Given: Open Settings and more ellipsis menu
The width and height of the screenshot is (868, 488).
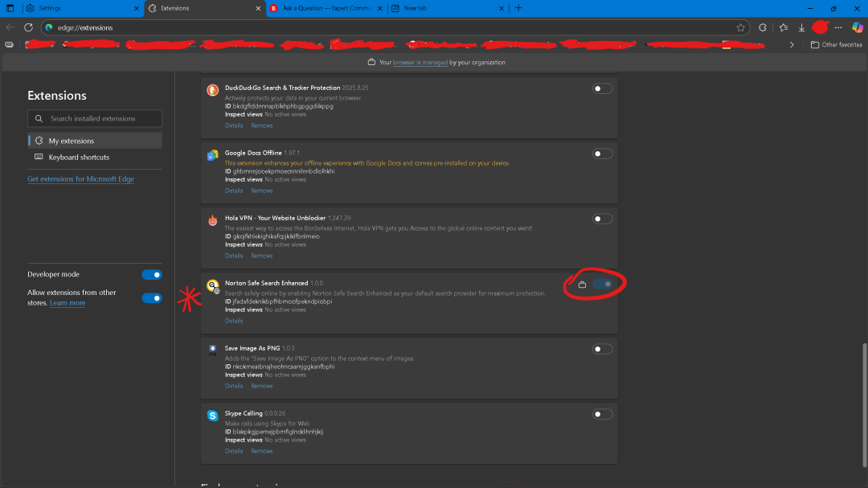Looking at the screenshot, I should pyautogui.click(x=838, y=27).
